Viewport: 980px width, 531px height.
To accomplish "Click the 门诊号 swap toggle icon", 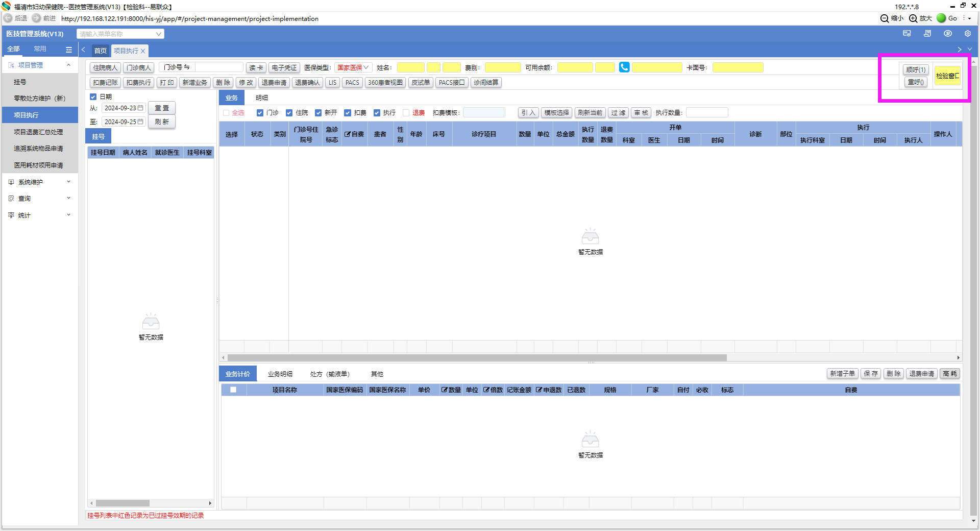I will click(x=187, y=67).
